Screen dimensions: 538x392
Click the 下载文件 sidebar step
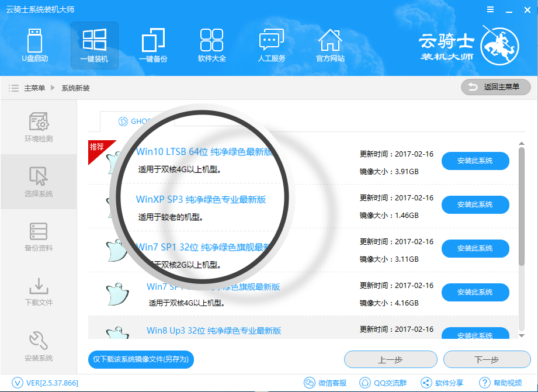(39, 291)
